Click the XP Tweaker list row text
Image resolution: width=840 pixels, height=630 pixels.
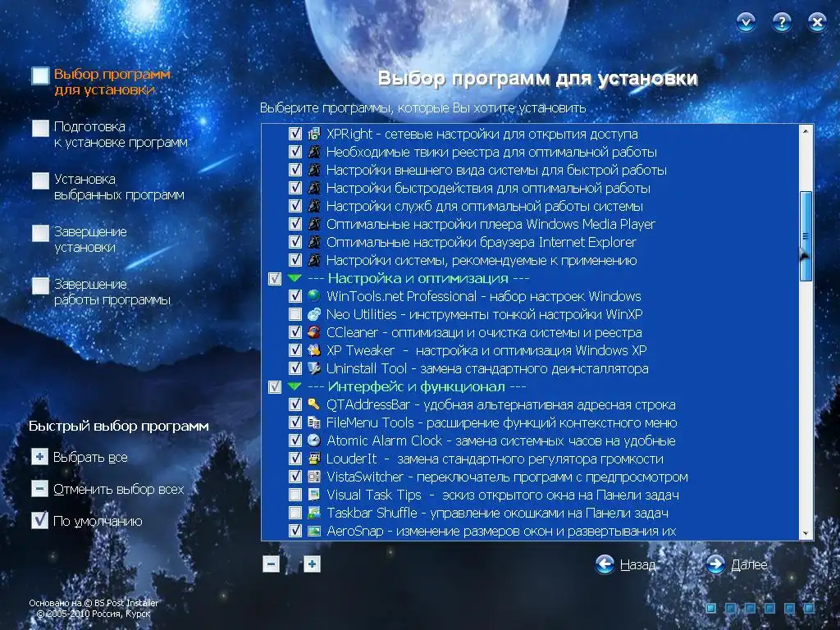[486, 350]
